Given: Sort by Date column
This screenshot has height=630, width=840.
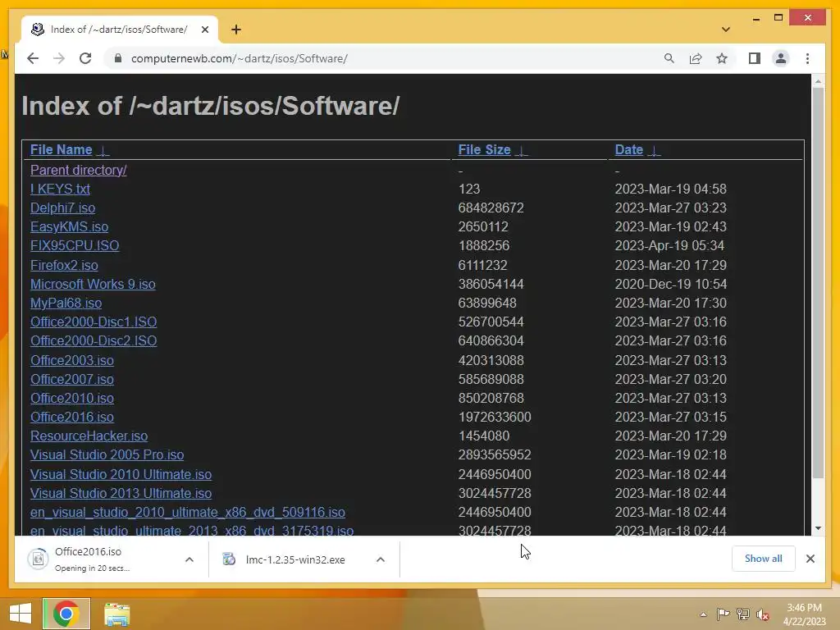Looking at the screenshot, I should [x=629, y=149].
